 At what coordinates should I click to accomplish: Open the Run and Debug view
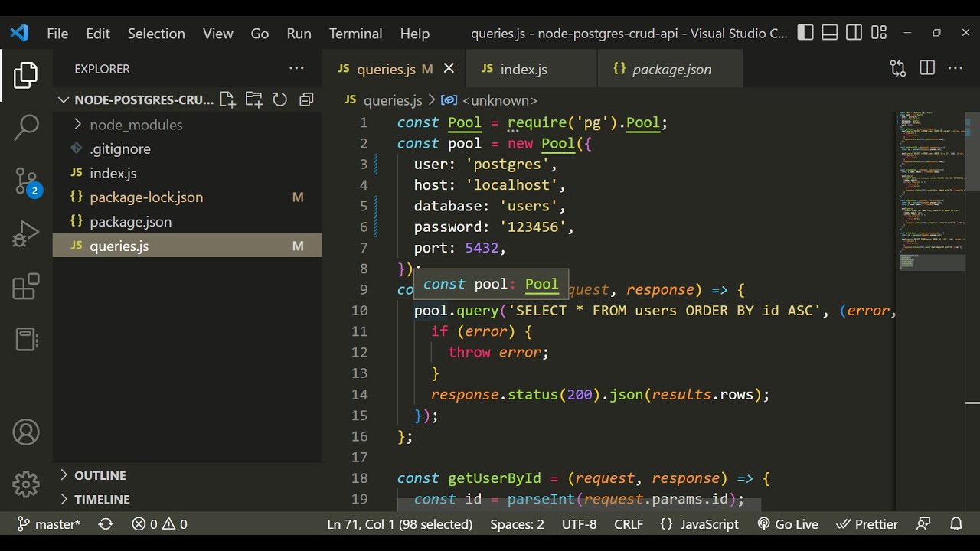point(26,234)
